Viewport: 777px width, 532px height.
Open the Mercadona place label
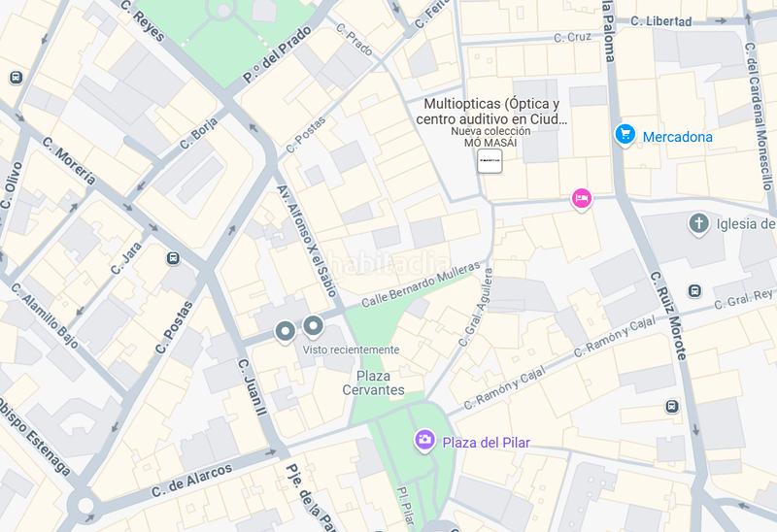677,137
